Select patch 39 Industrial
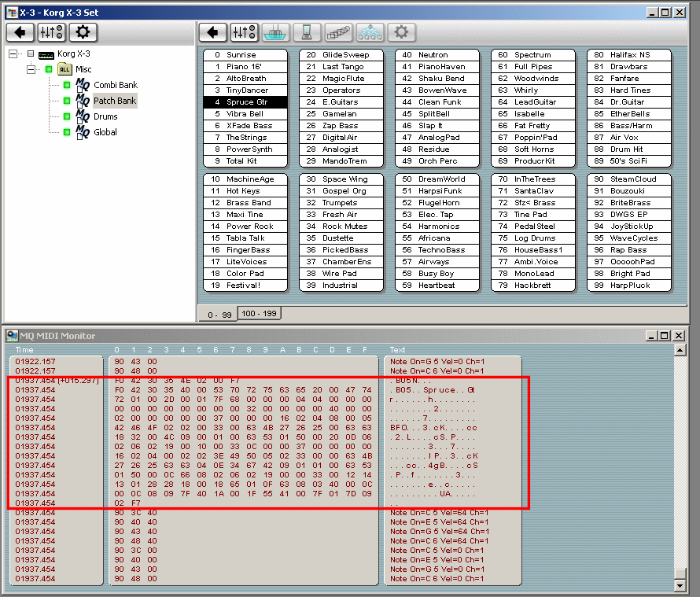The height and width of the screenshot is (597, 700). coord(341,286)
